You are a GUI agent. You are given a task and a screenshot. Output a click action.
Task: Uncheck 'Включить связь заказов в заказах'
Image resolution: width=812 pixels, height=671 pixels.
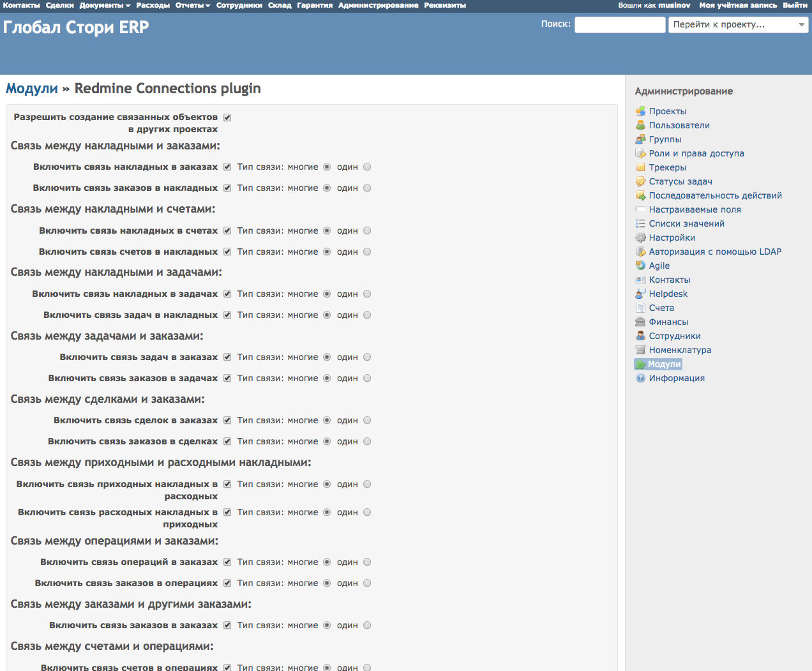[x=227, y=625]
